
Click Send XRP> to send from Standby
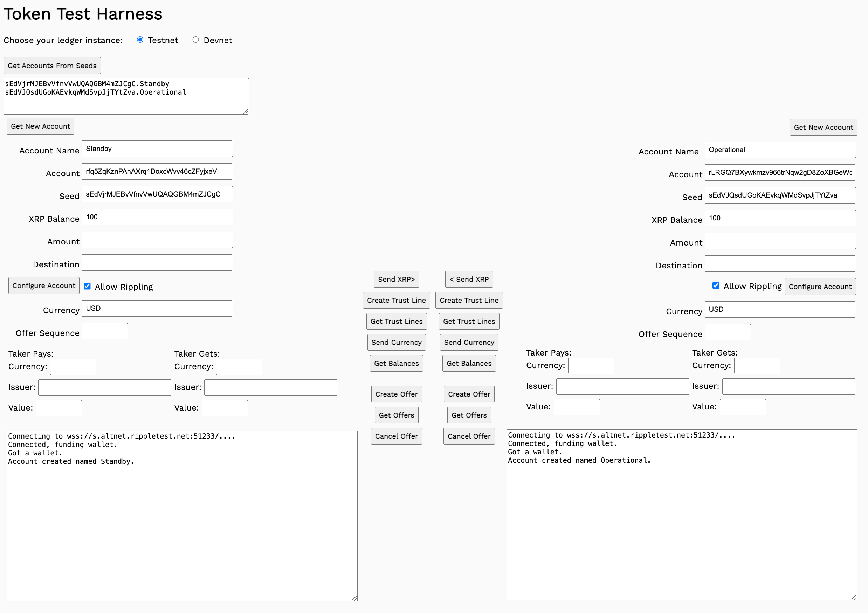click(396, 279)
